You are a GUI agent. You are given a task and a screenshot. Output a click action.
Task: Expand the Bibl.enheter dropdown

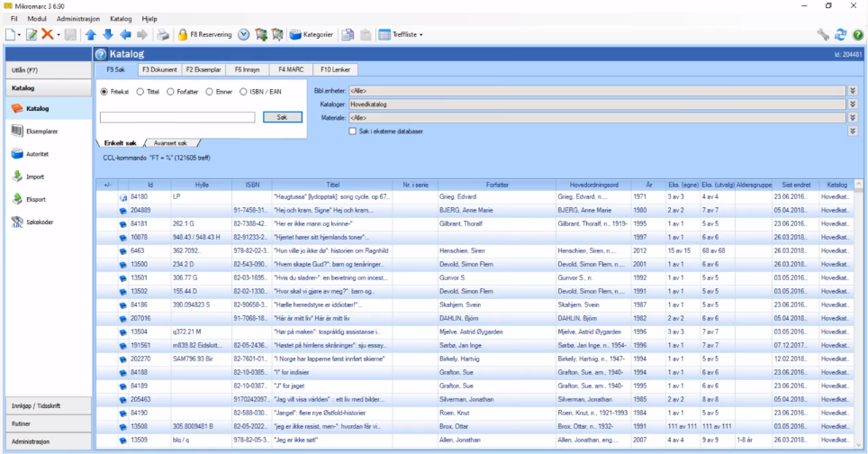coord(852,91)
